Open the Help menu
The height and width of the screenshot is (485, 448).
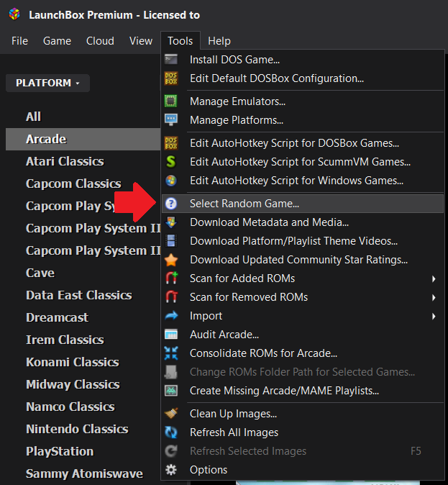coord(219,41)
